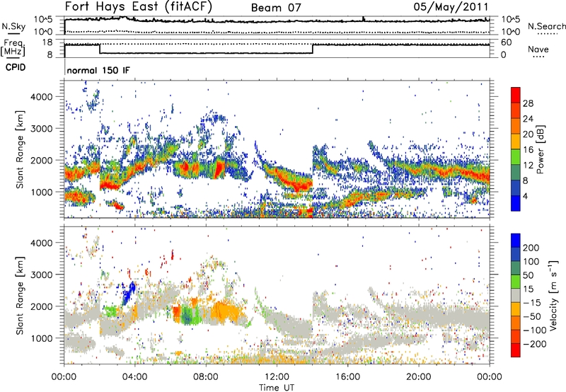
Task: Click the date '05/May/2011'
Action: pos(451,7)
